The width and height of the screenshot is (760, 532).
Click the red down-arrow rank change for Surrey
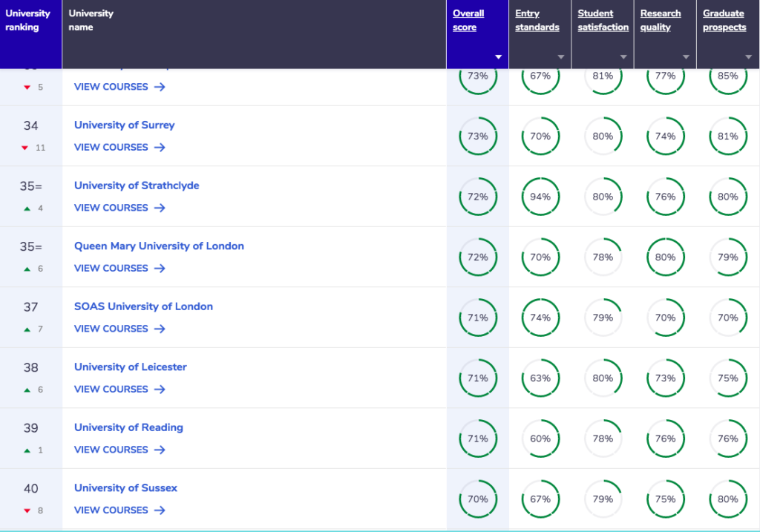pyautogui.click(x=24, y=148)
